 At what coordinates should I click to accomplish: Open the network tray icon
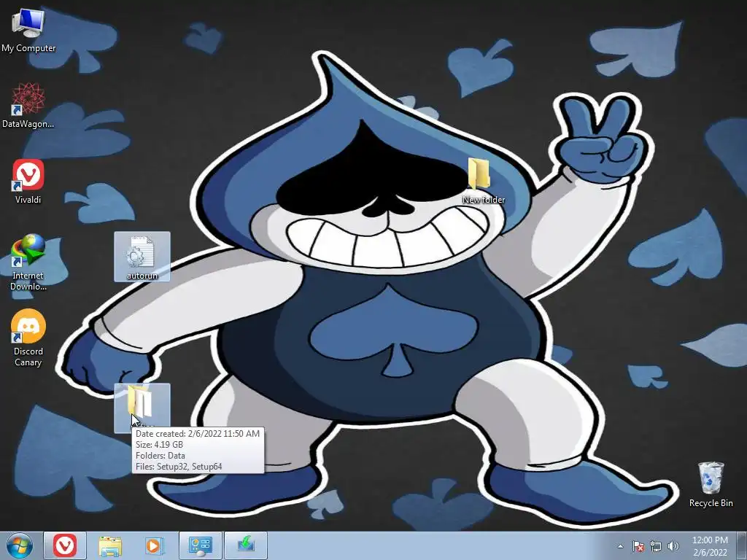(x=656, y=546)
